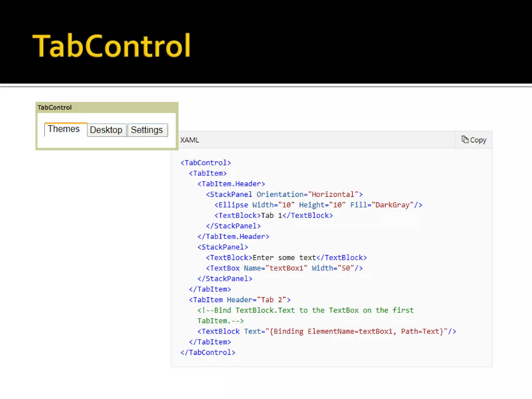
Task: Click the Copy text link
Action: 478,140
